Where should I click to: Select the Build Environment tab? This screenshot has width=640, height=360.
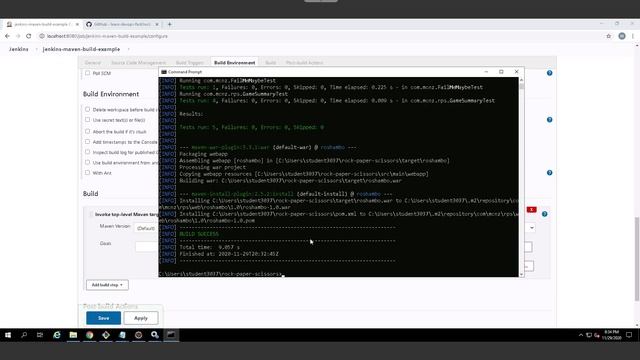pyautogui.click(x=234, y=62)
